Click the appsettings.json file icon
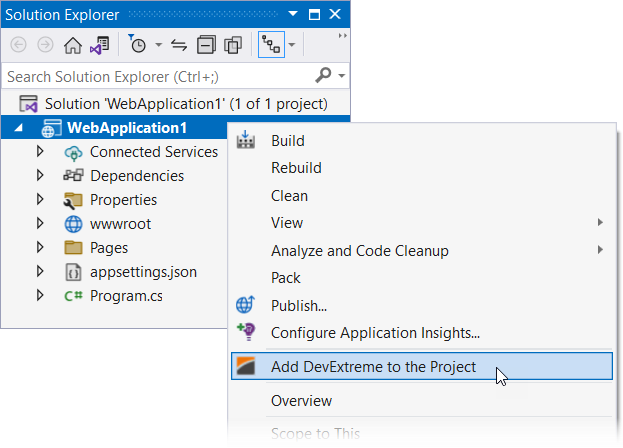This screenshot has height=448, width=623. [x=73, y=272]
